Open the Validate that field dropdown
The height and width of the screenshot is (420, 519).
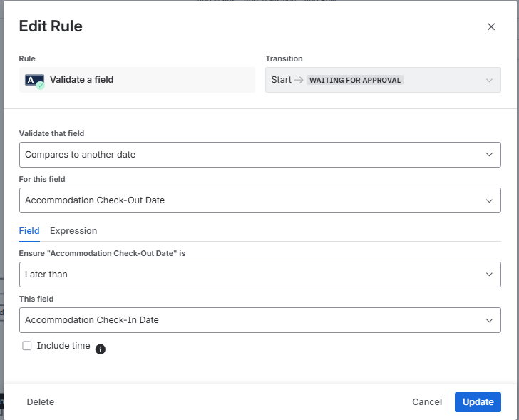point(259,155)
